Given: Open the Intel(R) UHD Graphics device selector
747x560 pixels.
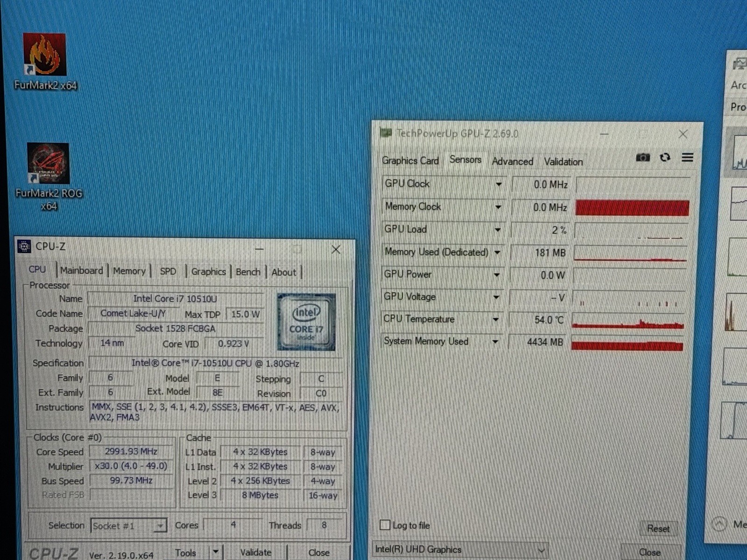Looking at the screenshot, I should coord(460,550).
